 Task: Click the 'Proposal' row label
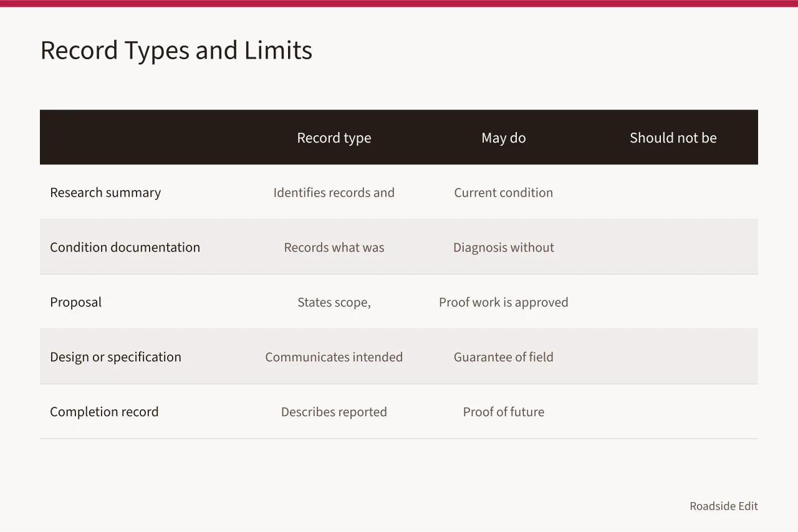[x=76, y=302]
